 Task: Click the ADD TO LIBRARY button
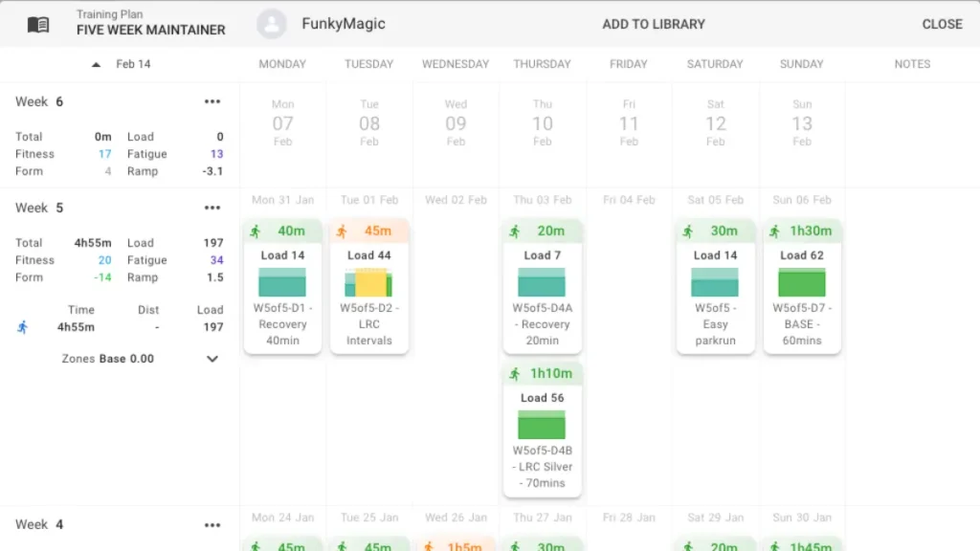(x=654, y=24)
